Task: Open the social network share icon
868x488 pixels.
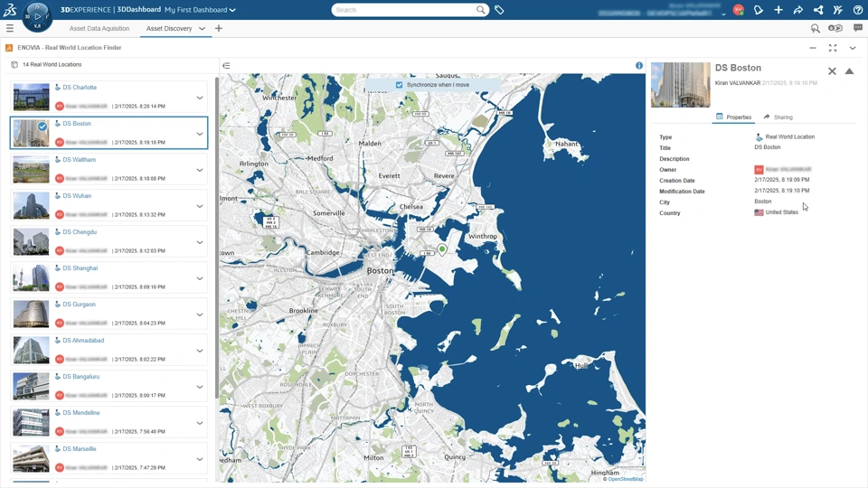Action: pos(818,10)
